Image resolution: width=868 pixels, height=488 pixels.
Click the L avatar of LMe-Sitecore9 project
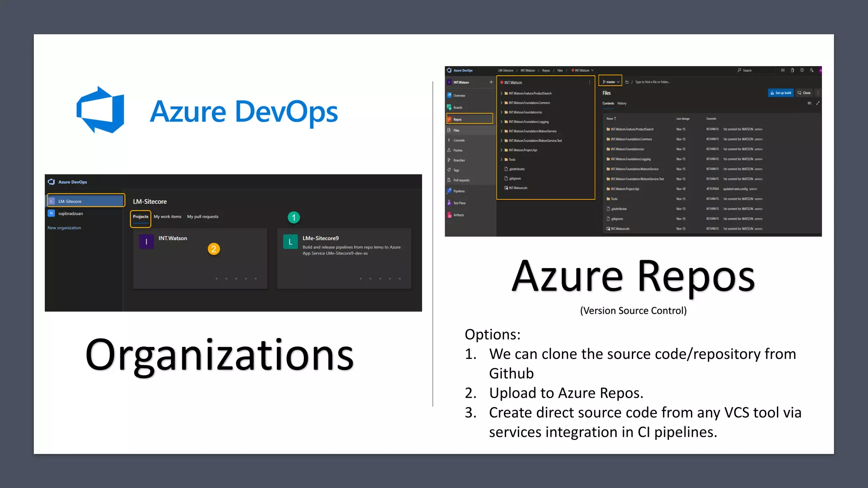(x=290, y=242)
